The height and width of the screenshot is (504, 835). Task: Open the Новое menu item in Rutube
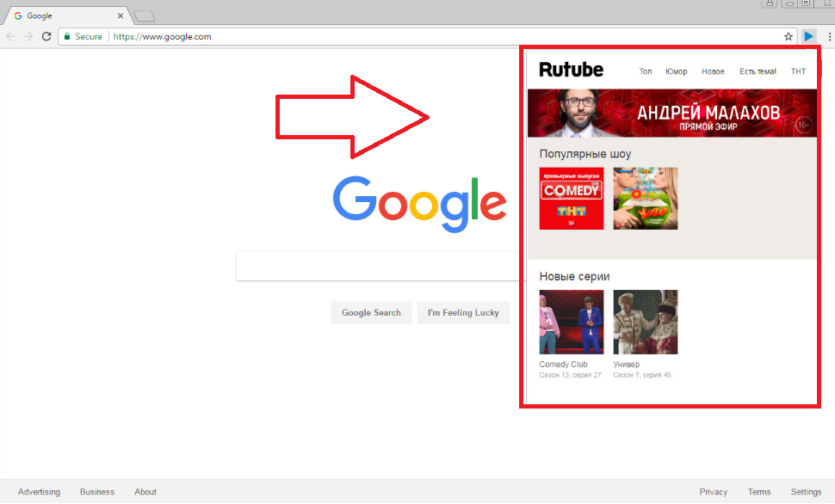[x=713, y=71]
